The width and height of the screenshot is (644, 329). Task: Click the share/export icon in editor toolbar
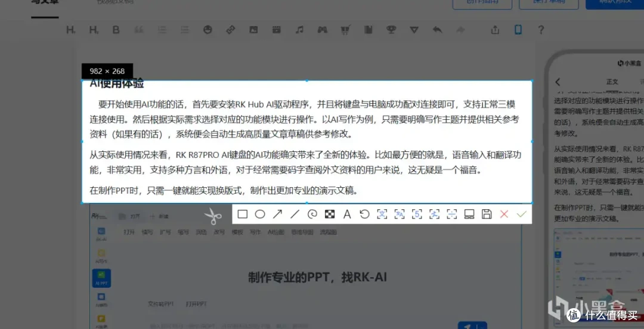496,30
